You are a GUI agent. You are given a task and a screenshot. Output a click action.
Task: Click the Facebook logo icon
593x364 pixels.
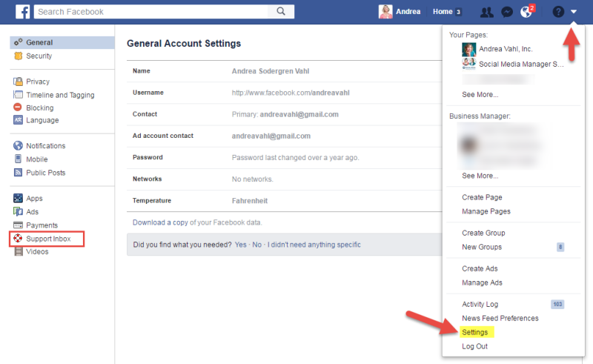pyautogui.click(x=22, y=12)
